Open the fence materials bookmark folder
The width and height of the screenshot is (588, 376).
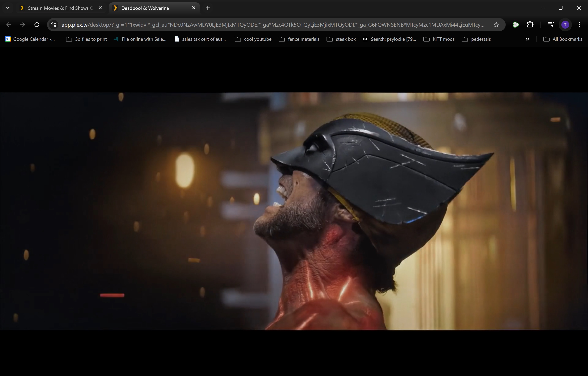[299, 39]
